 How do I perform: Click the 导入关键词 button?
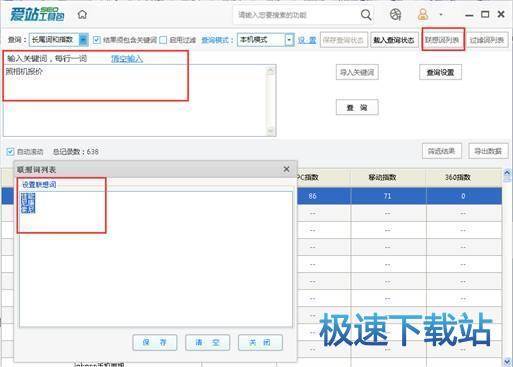357,72
